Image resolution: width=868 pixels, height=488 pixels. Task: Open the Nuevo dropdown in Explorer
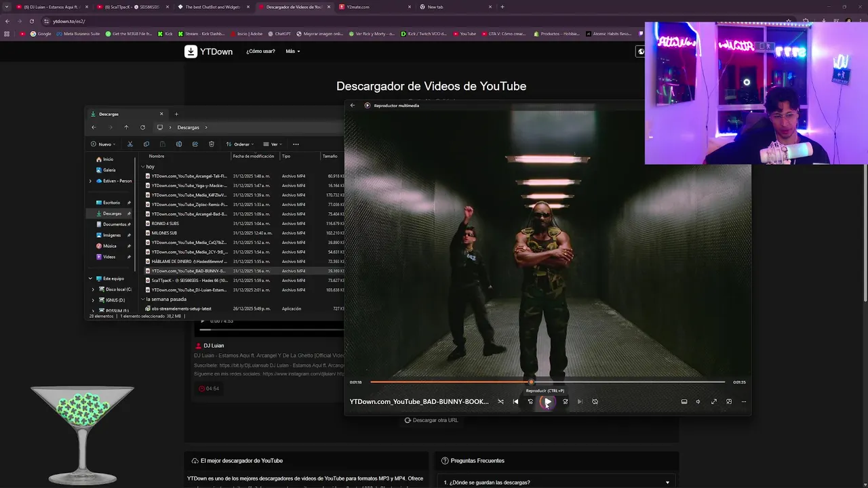[103, 144]
